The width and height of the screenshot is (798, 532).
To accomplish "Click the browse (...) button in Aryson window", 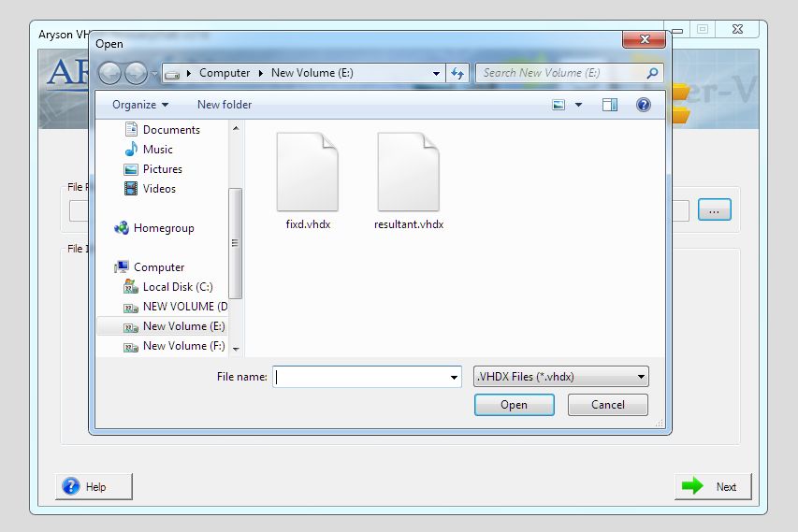I will [x=714, y=210].
